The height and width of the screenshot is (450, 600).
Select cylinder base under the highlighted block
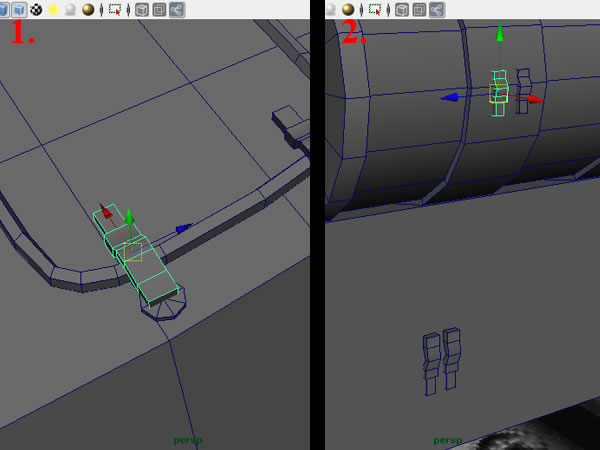[164, 307]
